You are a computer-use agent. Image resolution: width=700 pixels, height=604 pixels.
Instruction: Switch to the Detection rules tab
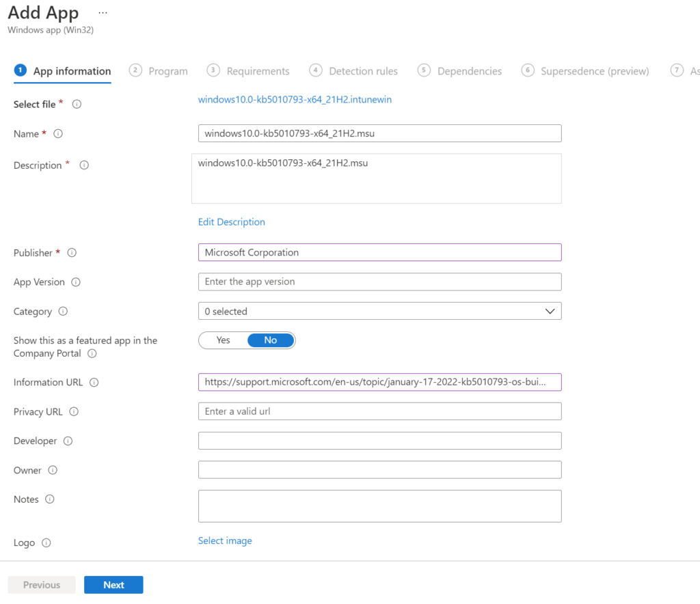pos(353,71)
